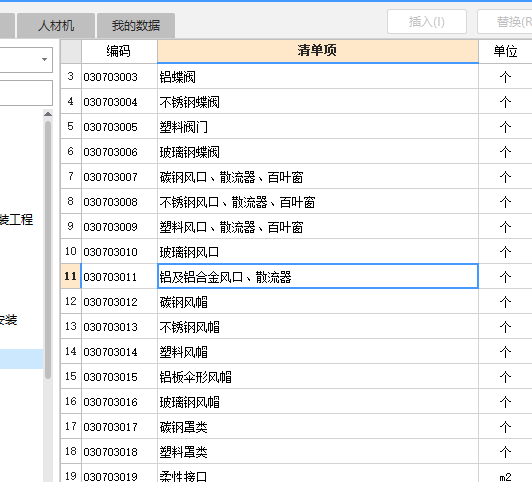The image size is (532, 482).
Task: Click the 插入(I) button
Action: [x=426, y=22]
